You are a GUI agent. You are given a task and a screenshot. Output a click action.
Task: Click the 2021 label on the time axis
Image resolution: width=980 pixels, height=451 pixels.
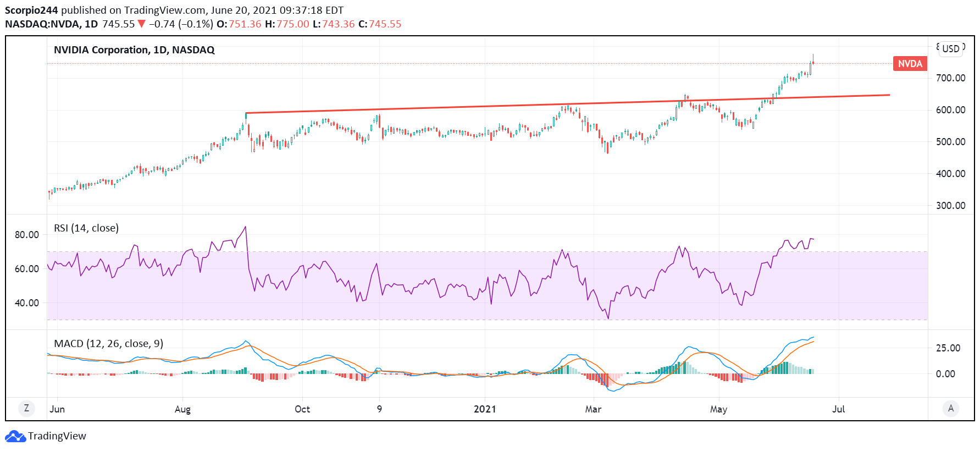[x=485, y=409]
